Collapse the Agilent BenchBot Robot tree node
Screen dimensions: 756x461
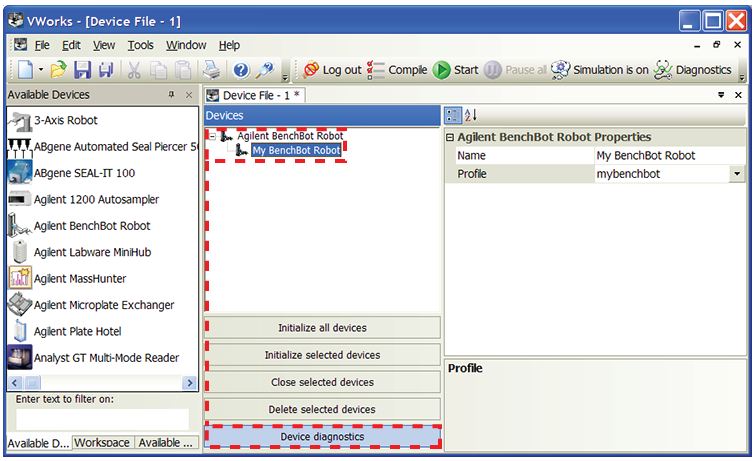pyautogui.click(x=211, y=136)
